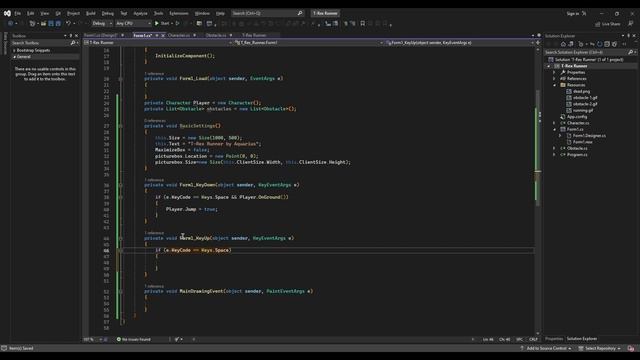The height and width of the screenshot is (360, 640).
Task: Open the T_Rex_Runner.Form1 class dropdown
Action: [x=309, y=42]
